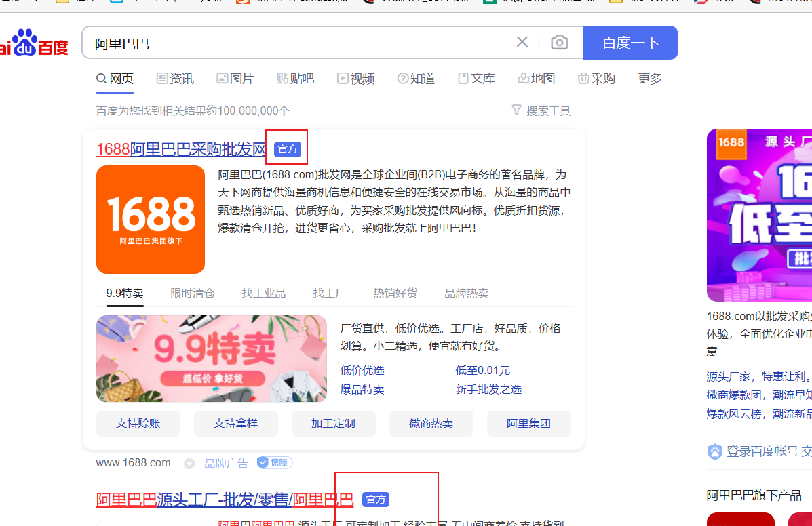This screenshot has height=526, width=812.
Task: Switch to the 知道 tab
Action: (x=416, y=79)
